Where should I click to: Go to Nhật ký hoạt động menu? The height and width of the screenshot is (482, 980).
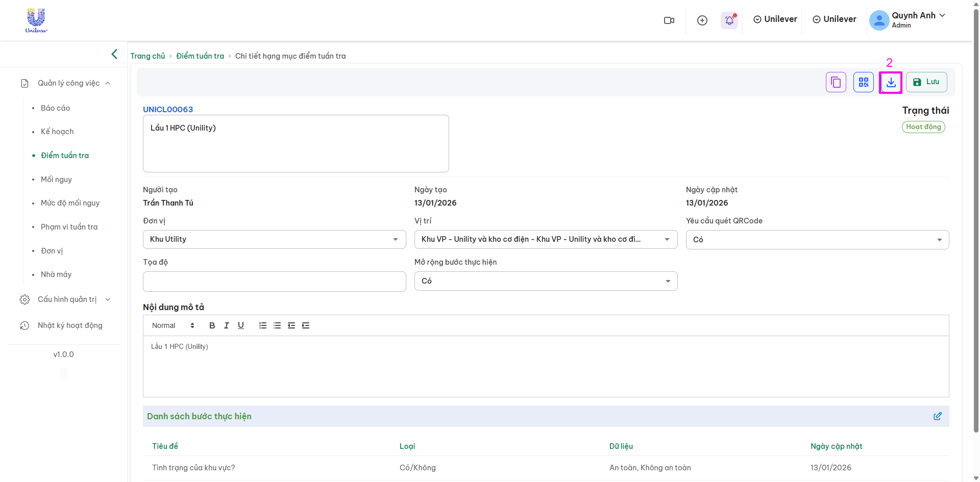tap(70, 325)
